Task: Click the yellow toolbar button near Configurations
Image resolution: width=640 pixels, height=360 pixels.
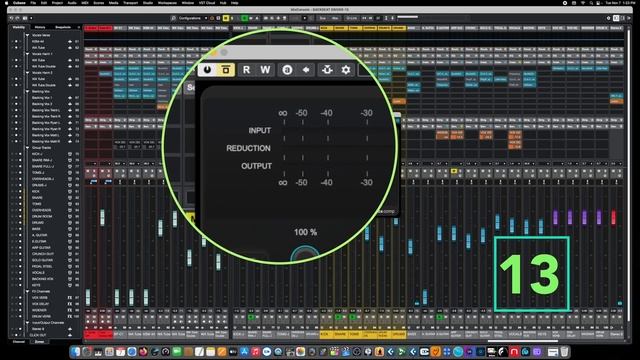Action: click(226, 18)
